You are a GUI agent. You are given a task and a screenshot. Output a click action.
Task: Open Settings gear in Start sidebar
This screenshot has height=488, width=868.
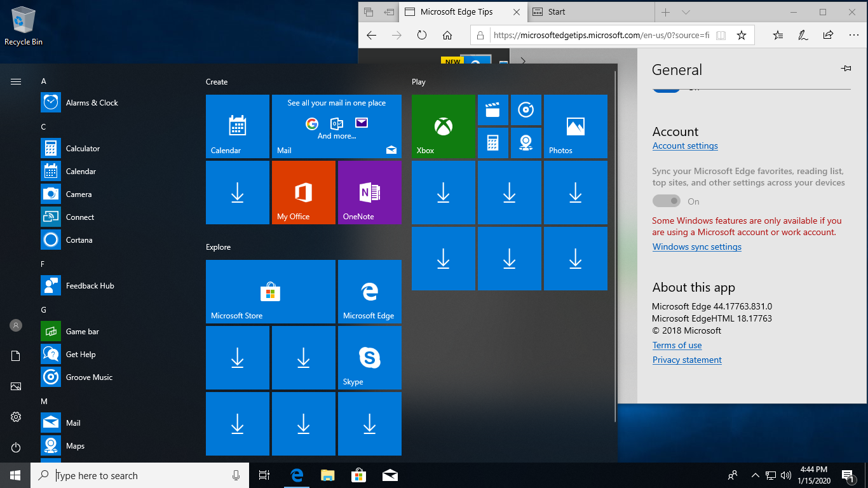point(16,417)
